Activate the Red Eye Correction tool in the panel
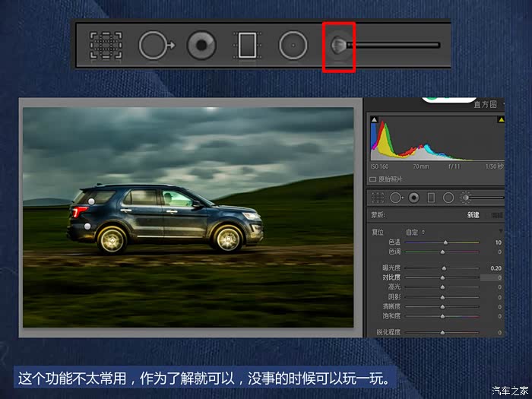Viewport: 532px width, 399px height. pyautogui.click(x=414, y=198)
